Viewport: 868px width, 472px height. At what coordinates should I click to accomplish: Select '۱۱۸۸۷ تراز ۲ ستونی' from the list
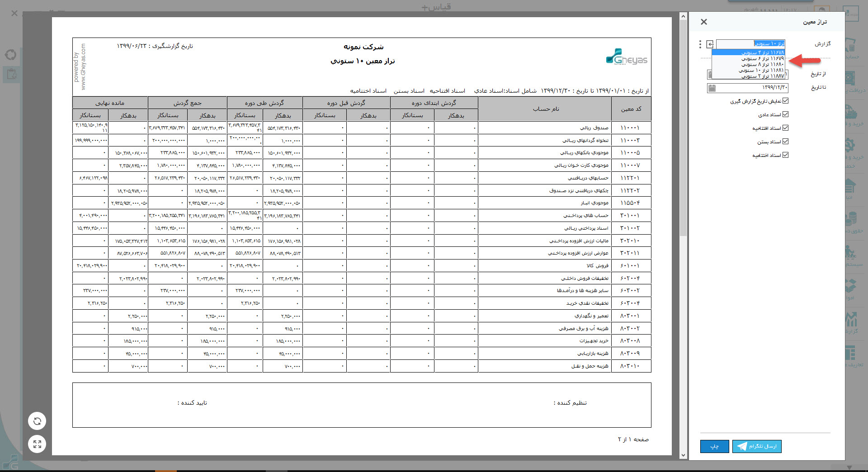click(749, 76)
